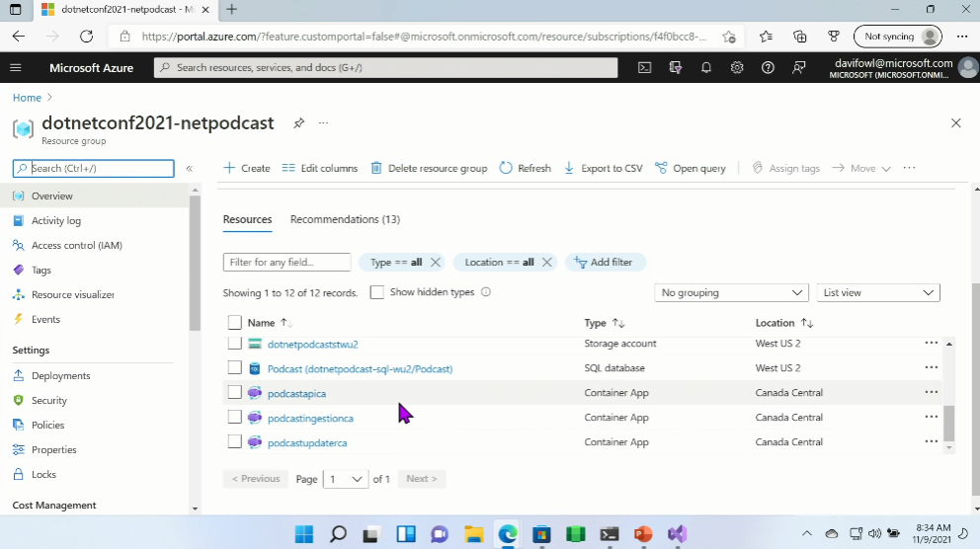Enable Show hidden types checkbox
980x549 pixels.
[376, 292]
